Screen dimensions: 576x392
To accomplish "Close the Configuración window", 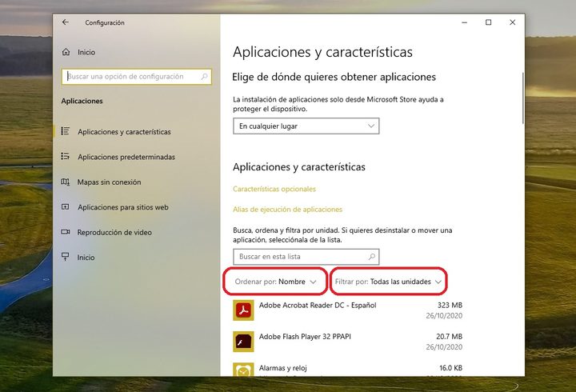I will coord(513,22).
